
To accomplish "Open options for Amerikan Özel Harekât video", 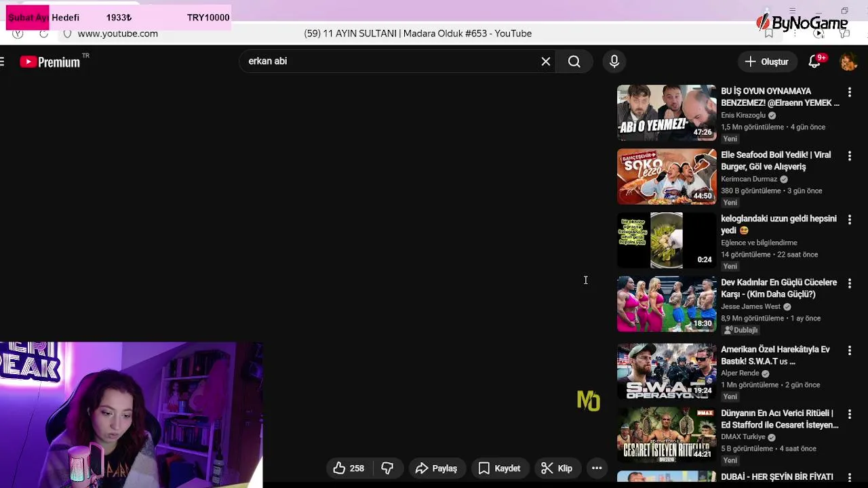I will (x=850, y=350).
